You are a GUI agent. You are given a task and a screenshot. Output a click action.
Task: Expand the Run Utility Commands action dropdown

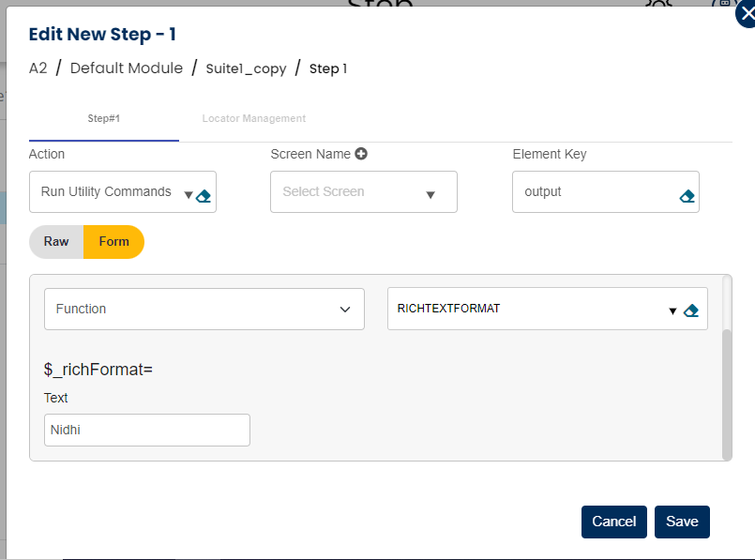point(189,195)
